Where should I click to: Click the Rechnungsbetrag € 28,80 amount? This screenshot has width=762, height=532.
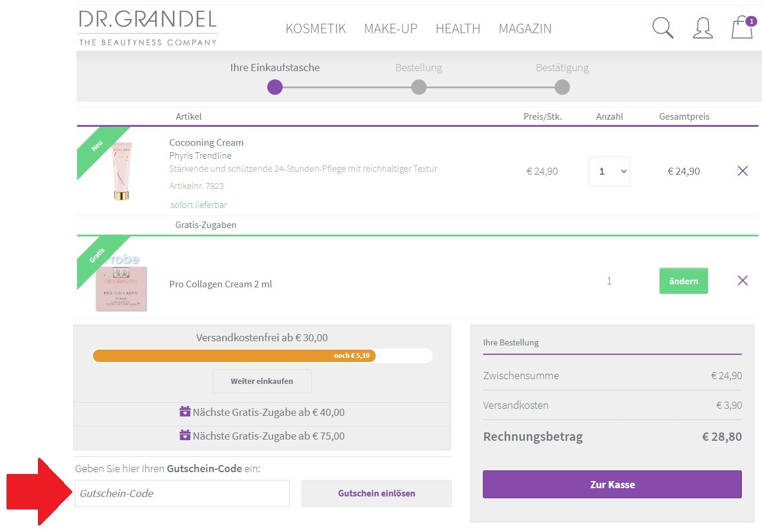tap(722, 437)
